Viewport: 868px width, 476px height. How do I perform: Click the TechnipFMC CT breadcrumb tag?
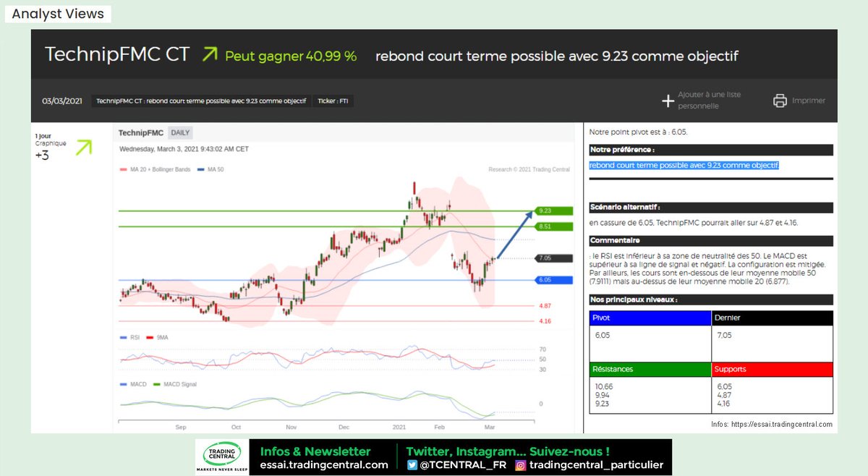click(x=201, y=101)
